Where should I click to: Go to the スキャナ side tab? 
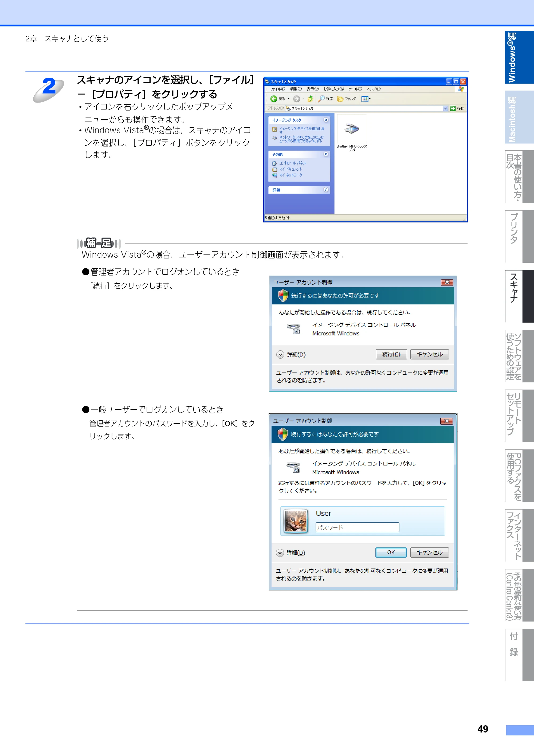click(x=519, y=296)
